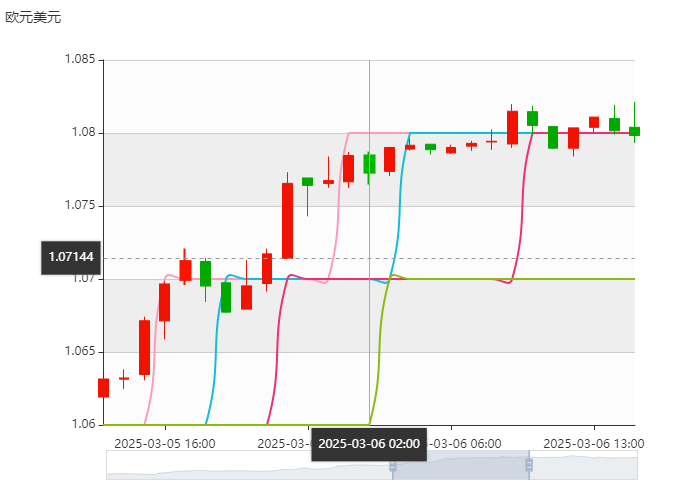
Task: Click the 1.085 y-axis label
Action: tap(79, 59)
